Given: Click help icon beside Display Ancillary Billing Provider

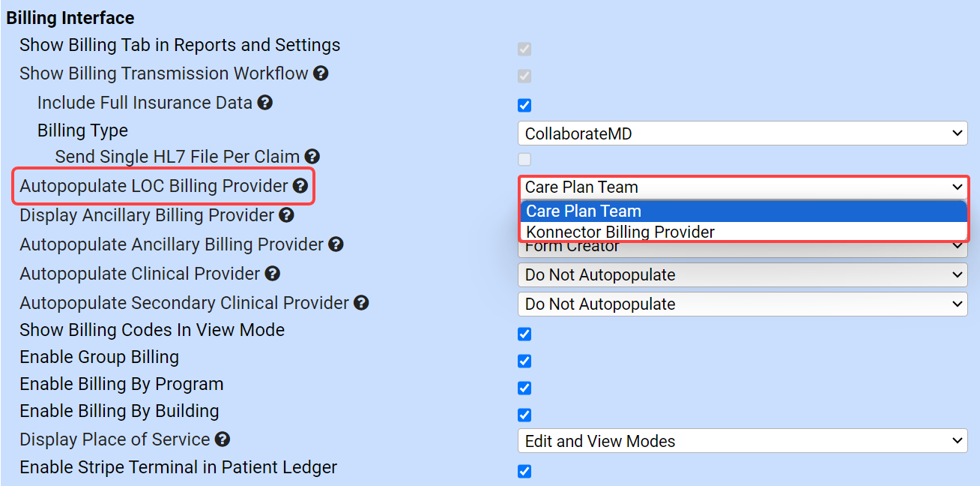Looking at the screenshot, I should [x=286, y=215].
